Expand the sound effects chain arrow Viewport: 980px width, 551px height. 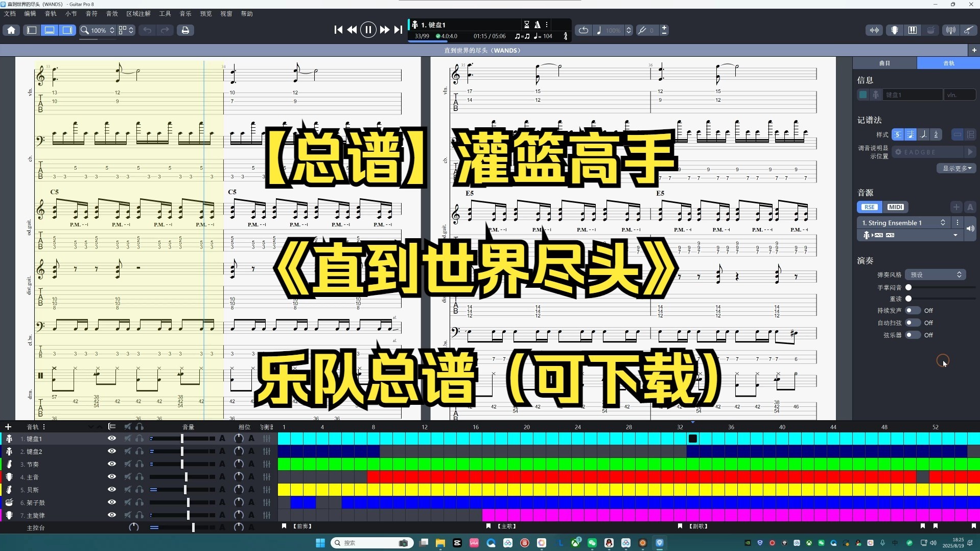(x=955, y=235)
